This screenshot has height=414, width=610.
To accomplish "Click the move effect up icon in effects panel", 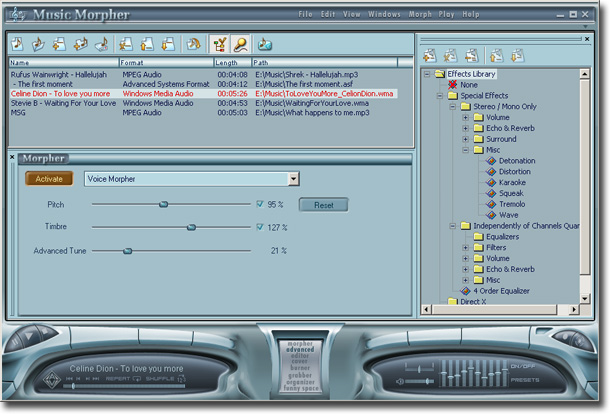I will click(x=496, y=56).
